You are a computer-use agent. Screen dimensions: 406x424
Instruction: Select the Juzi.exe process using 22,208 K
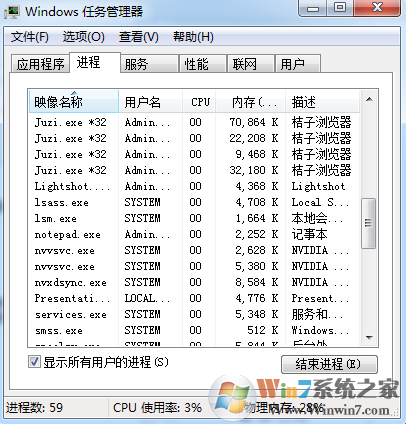194,138
